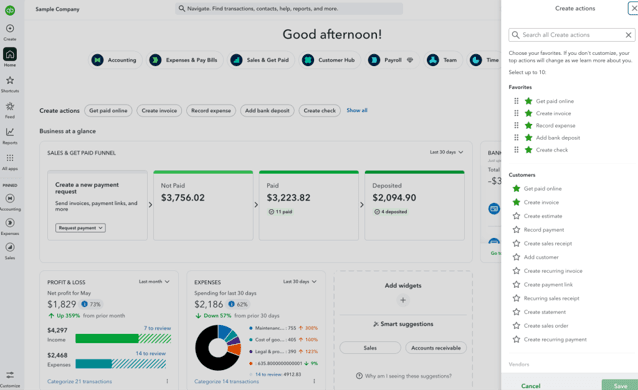The height and width of the screenshot is (390, 638).
Task: Click the Sales suggestion button
Action: tap(370, 348)
